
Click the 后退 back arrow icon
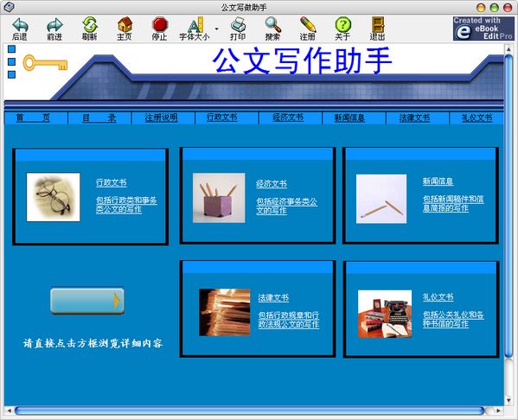pos(20,25)
